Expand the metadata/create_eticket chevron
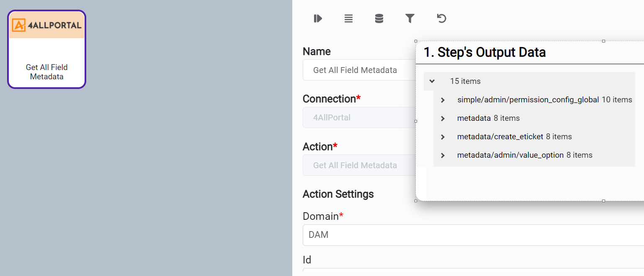This screenshot has height=276, width=644. coord(443,137)
